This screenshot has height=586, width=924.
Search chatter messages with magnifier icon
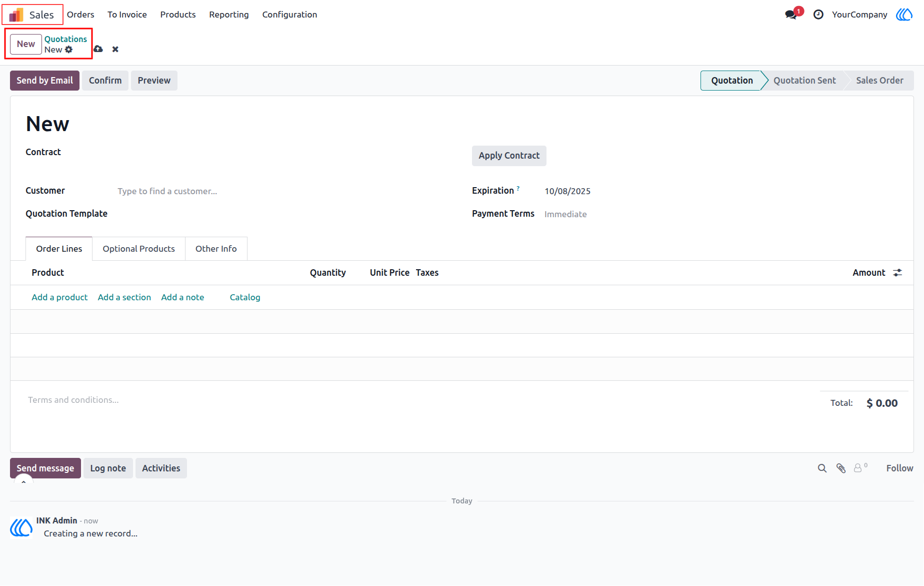point(822,468)
